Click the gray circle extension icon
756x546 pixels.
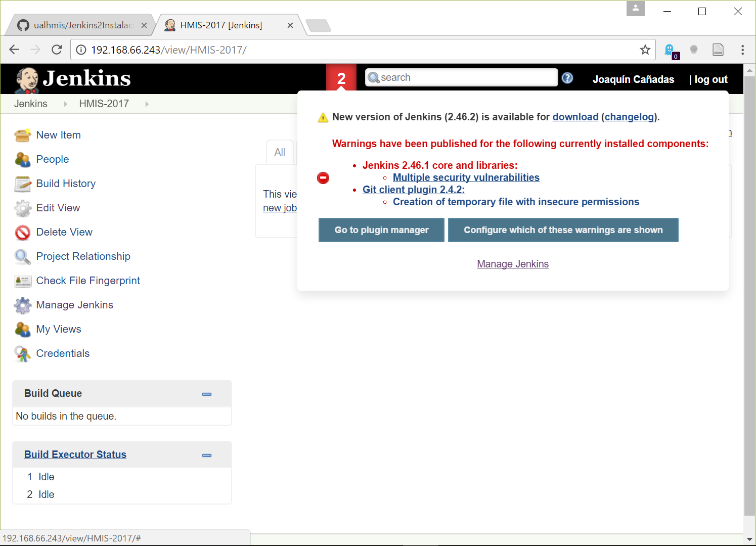694,50
